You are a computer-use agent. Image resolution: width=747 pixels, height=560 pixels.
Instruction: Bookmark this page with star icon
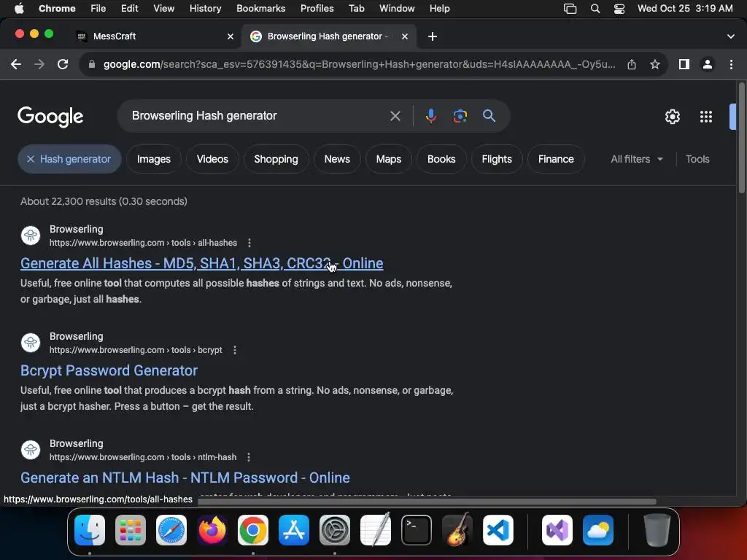[x=655, y=64]
